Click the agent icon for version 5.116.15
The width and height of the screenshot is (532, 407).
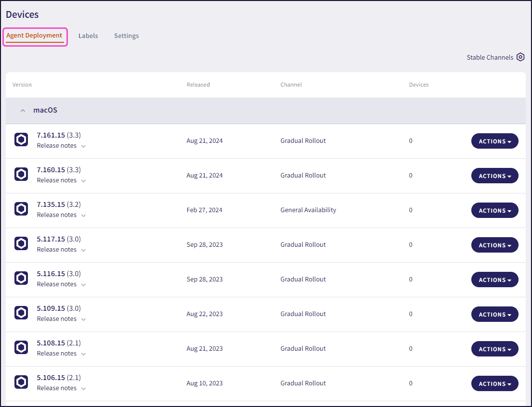[21, 278]
